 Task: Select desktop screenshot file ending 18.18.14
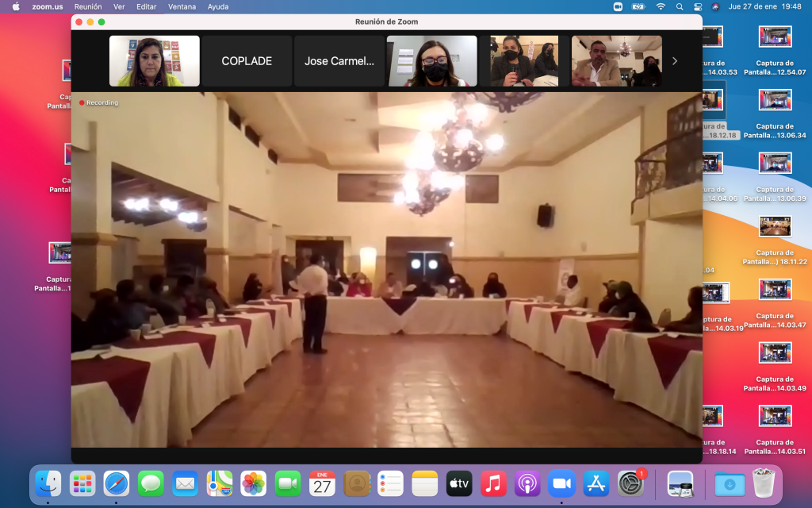[718, 431]
